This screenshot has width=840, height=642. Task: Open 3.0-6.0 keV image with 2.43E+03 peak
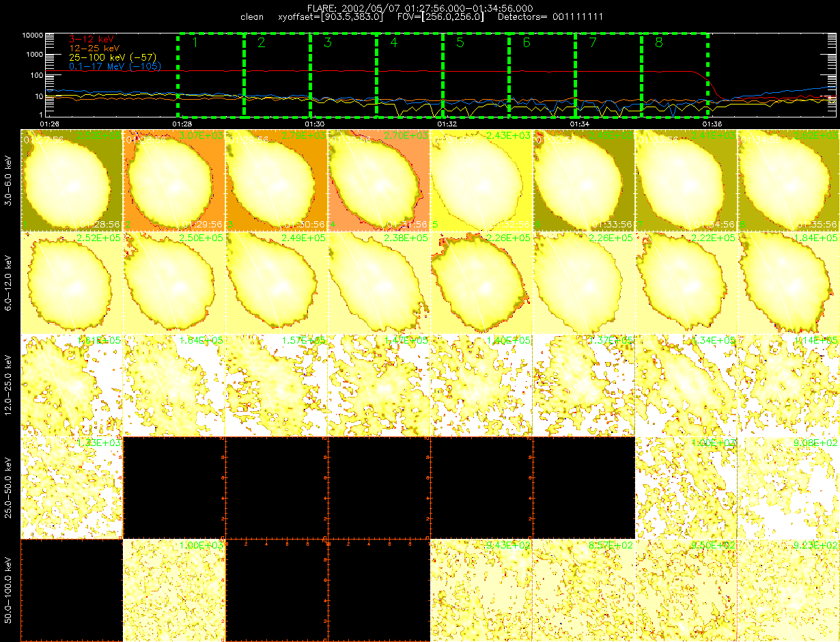click(x=481, y=180)
